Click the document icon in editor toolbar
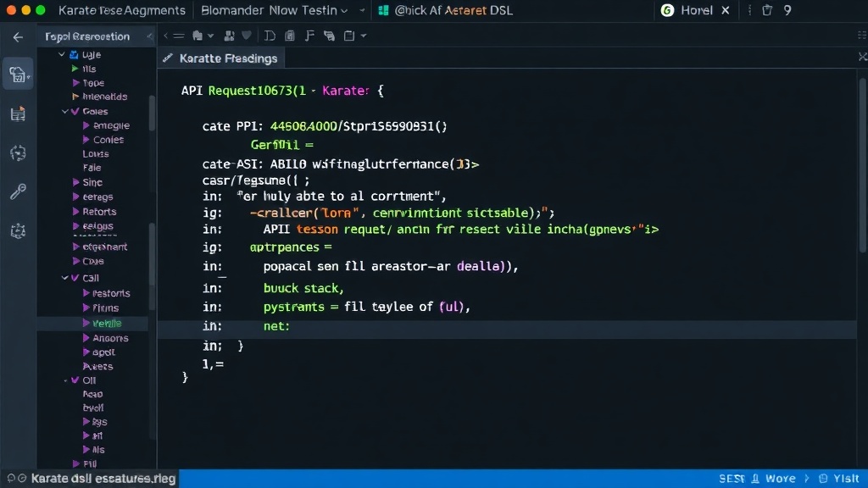The width and height of the screenshot is (868, 488). [290, 36]
